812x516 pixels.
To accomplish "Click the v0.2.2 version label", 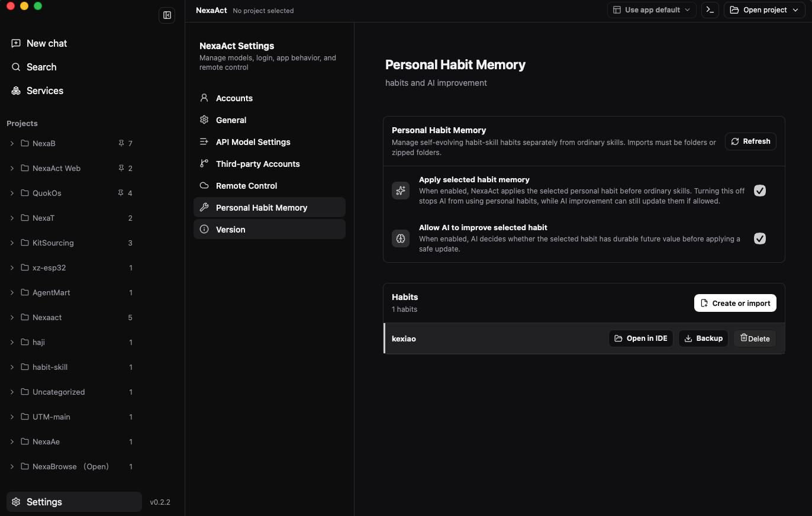I will (160, 502).
